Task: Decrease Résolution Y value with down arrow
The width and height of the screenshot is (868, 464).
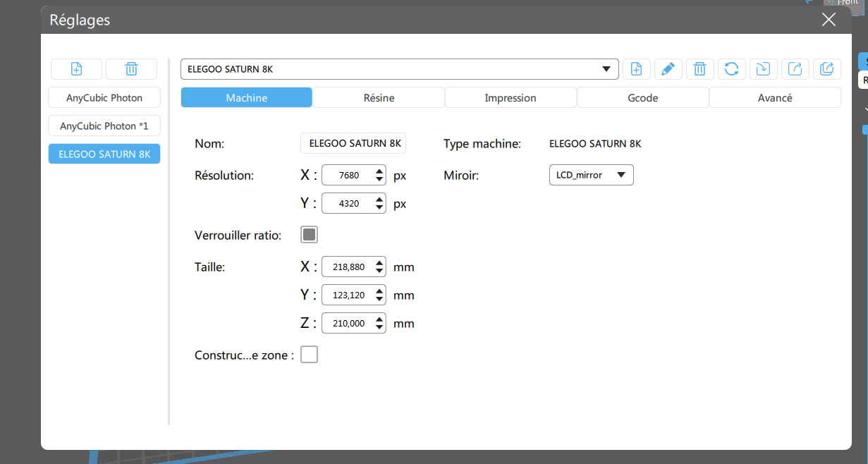Action: (x=380, y=207)
